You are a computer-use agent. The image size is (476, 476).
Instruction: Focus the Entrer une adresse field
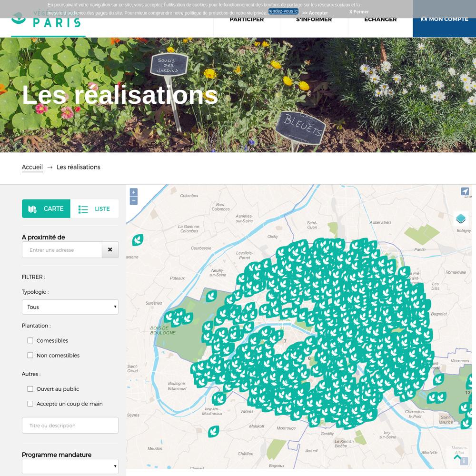point(62,249)
